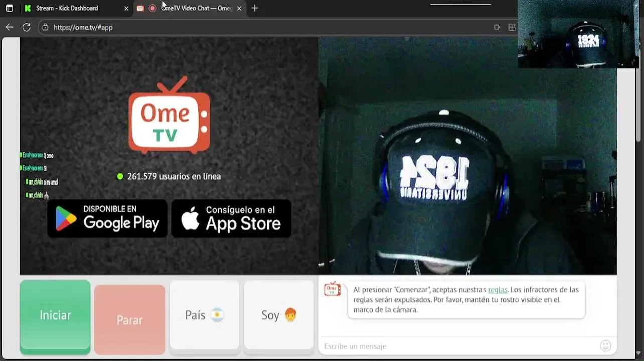This screenshot has height=361, width=644.
Task: Focus the address bar with ome.tv URL
Action: [x=271, y=27]
